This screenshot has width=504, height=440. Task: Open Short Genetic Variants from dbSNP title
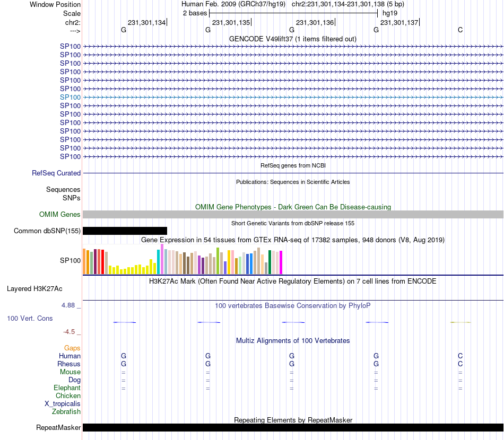pyautogui.click(x=293, y=224)
